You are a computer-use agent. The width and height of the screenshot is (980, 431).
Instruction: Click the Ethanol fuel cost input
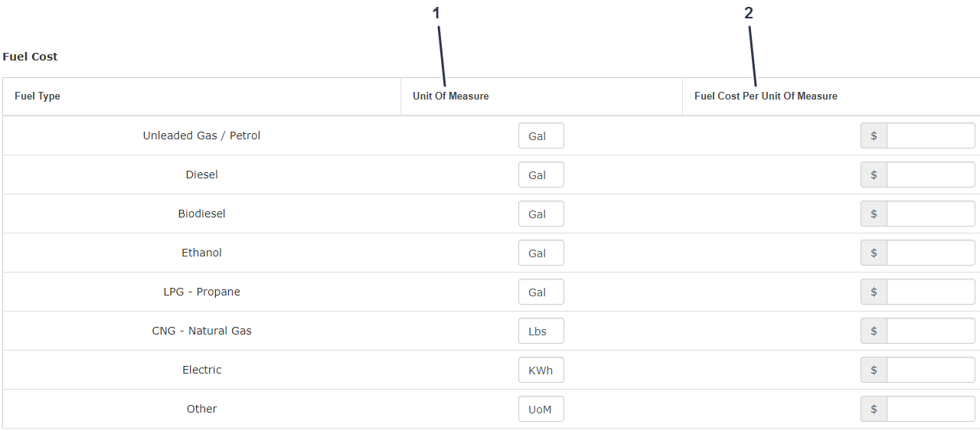point(930,253)
